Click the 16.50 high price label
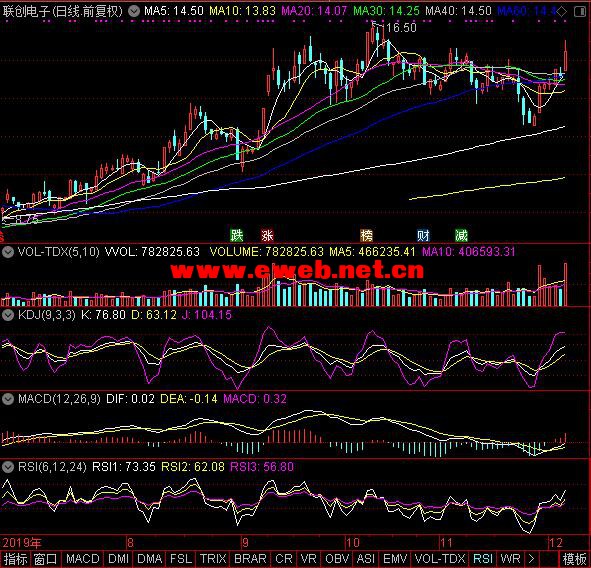Screen dimensions: 591x568 (401, 28)
